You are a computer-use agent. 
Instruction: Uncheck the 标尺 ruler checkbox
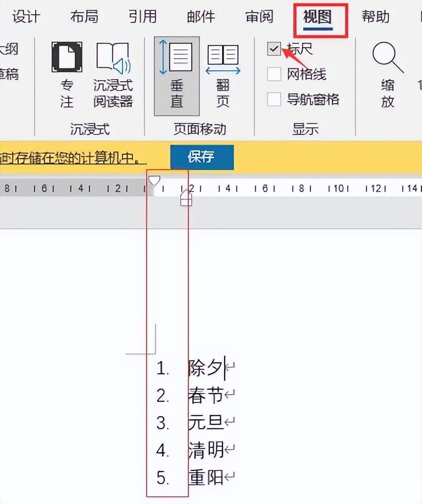click(x=274, y=49)
